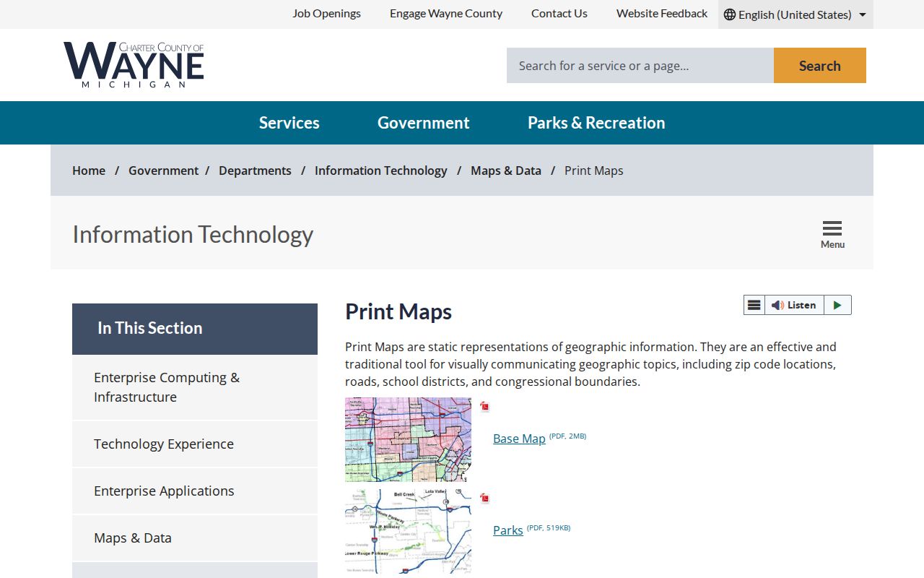Open the English (United States) language dropdown

796,14
